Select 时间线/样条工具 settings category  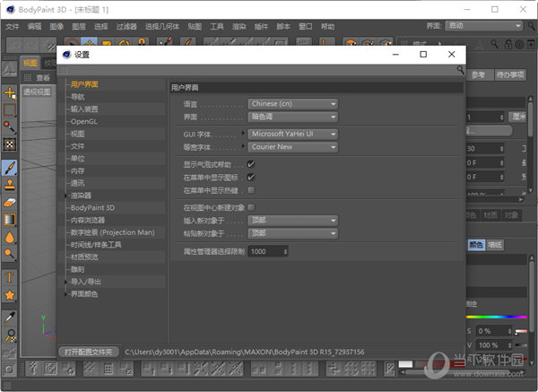[x=96, y=245]
